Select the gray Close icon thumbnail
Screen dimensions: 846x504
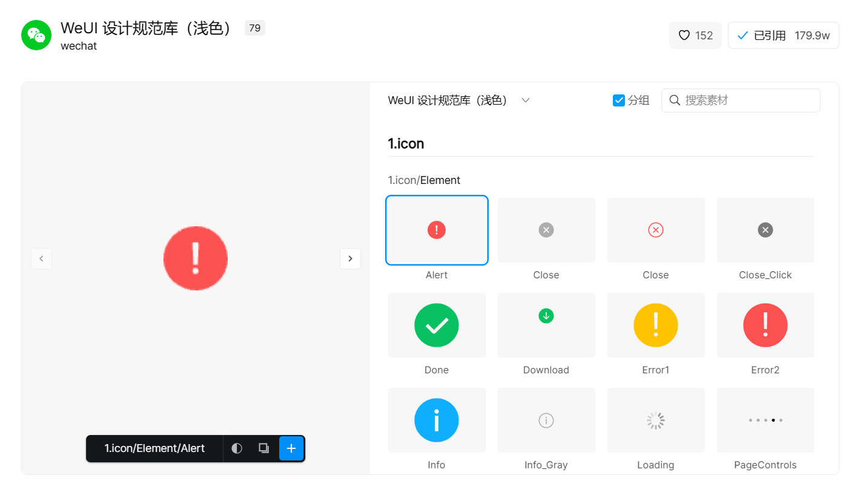click(546, 230)
